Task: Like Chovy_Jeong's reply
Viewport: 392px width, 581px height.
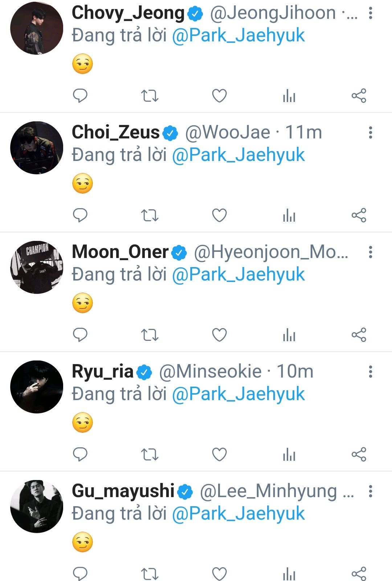Action: click(x=219, y=96)
